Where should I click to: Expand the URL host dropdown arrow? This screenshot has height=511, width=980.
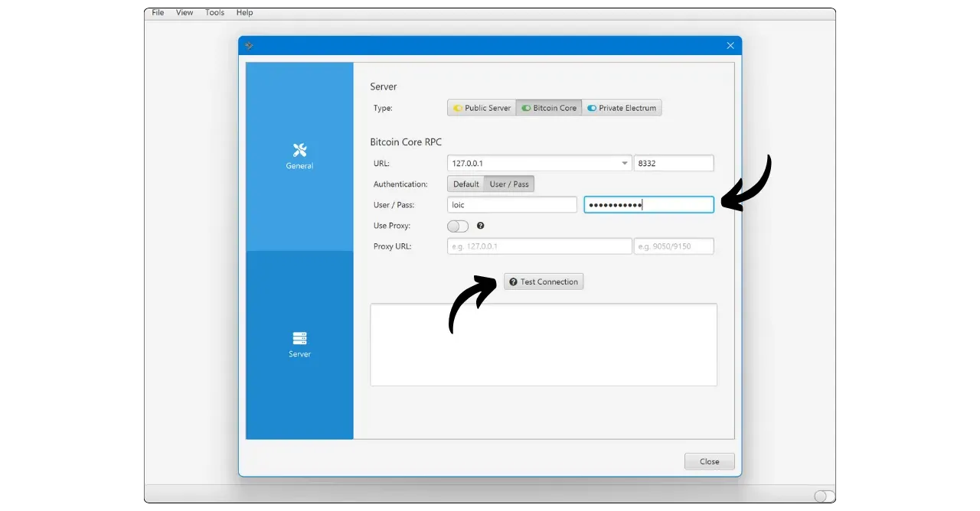point(625,163)
